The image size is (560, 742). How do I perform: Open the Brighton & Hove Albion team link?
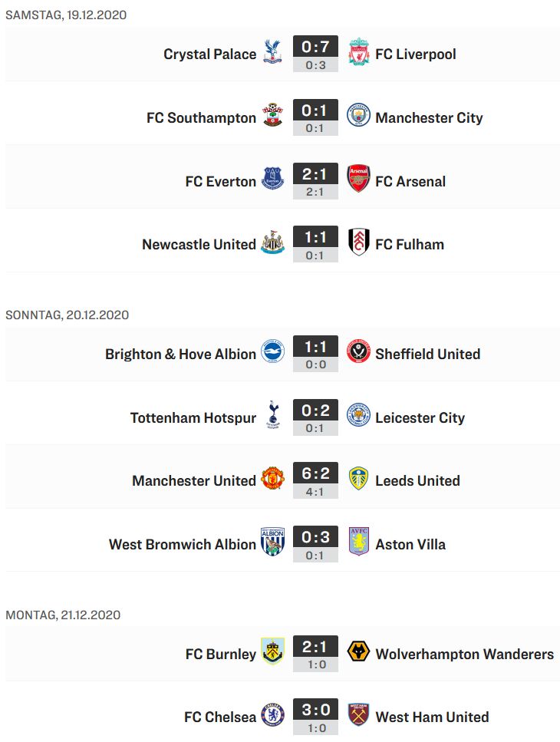pyautogui.click(x=180, y=354)
